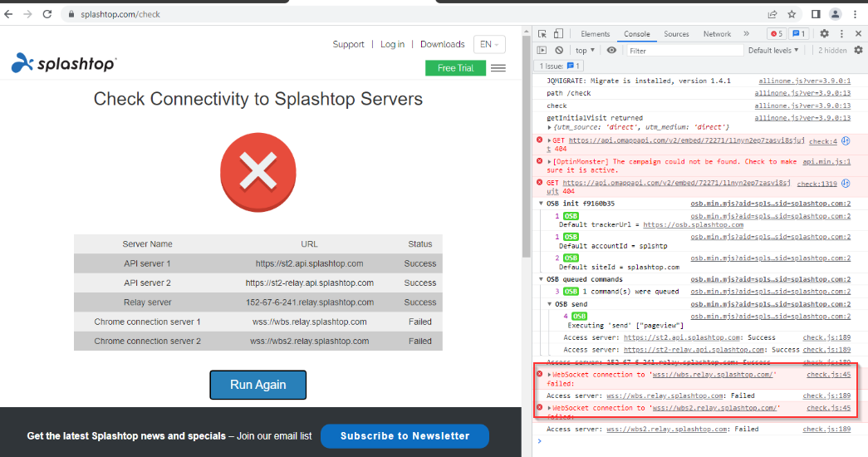Click the API server 2 row name
Viewport: 868px width, 457px height.
[x=147, y=283]
